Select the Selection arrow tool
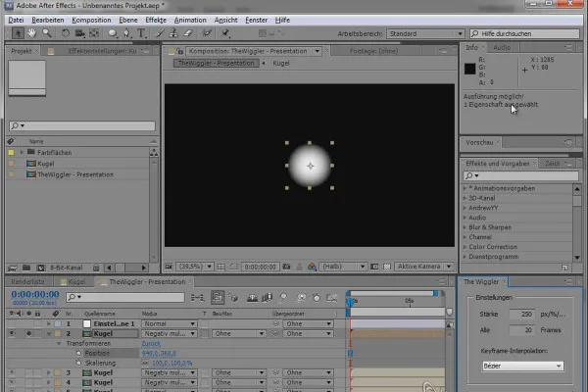 [18, 33]
